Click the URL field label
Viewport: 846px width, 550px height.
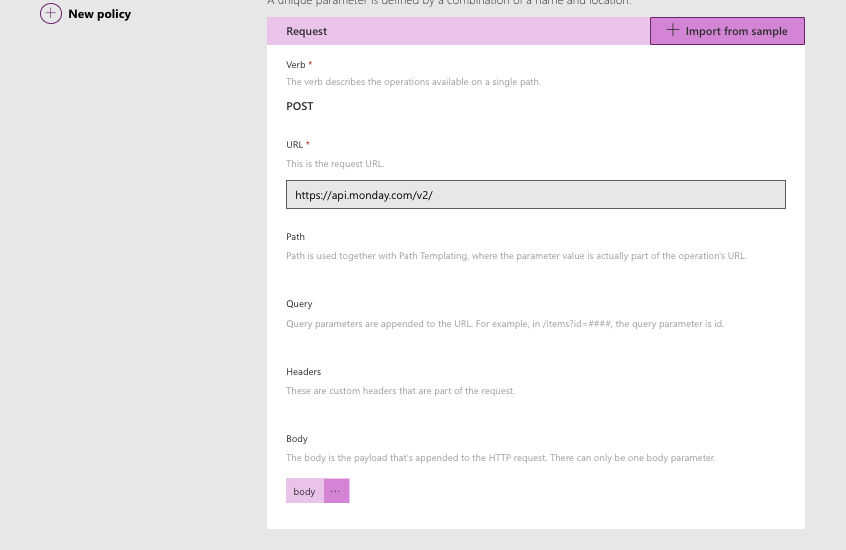[295, 145]
